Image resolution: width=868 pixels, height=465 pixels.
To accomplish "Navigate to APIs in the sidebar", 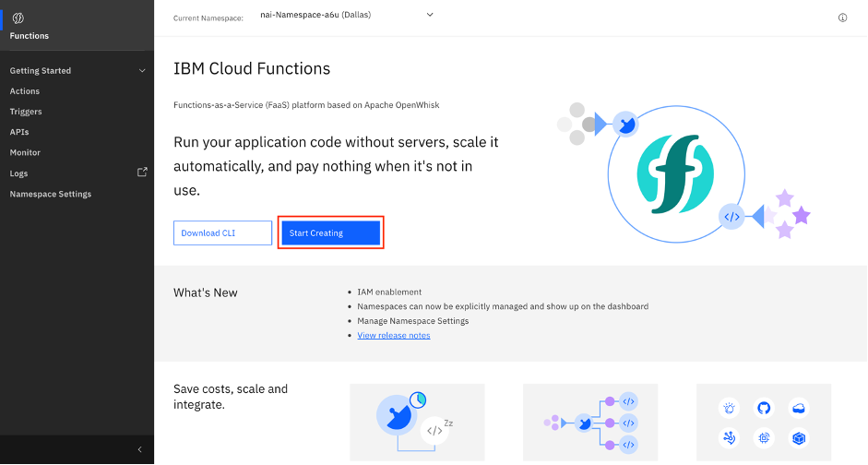I will click(18, 132).
